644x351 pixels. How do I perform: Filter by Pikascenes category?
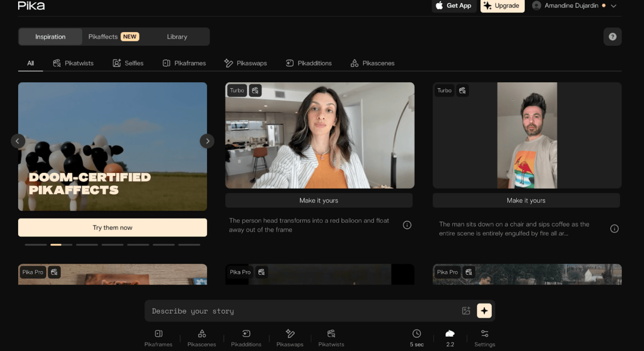click(x=372, y=63)
